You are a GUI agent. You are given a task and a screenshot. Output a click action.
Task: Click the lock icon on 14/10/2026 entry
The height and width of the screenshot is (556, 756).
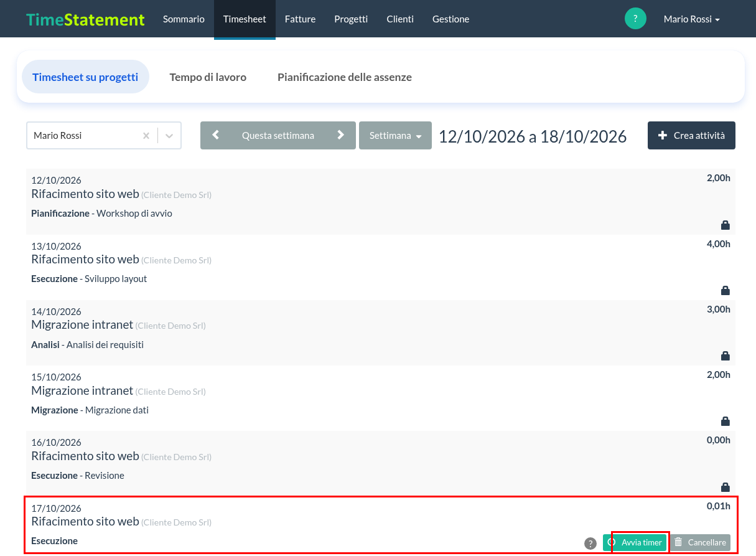(x=725, y=356)
